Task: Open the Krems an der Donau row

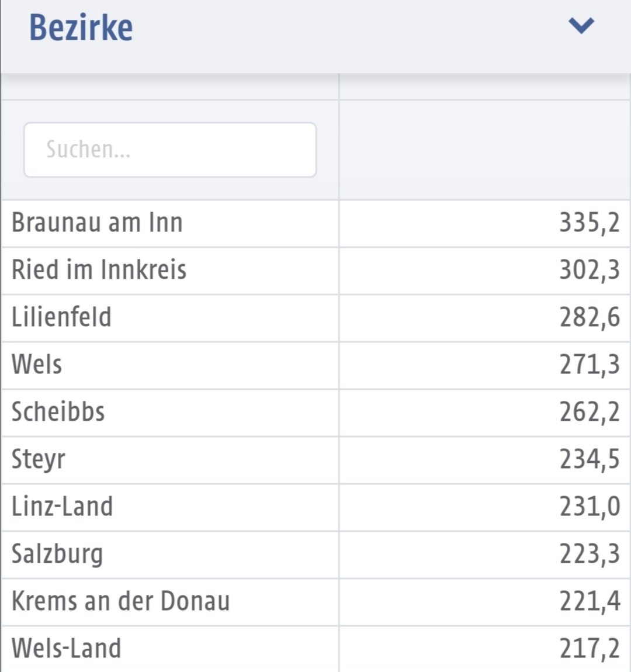Action: (x=315, y=602)
